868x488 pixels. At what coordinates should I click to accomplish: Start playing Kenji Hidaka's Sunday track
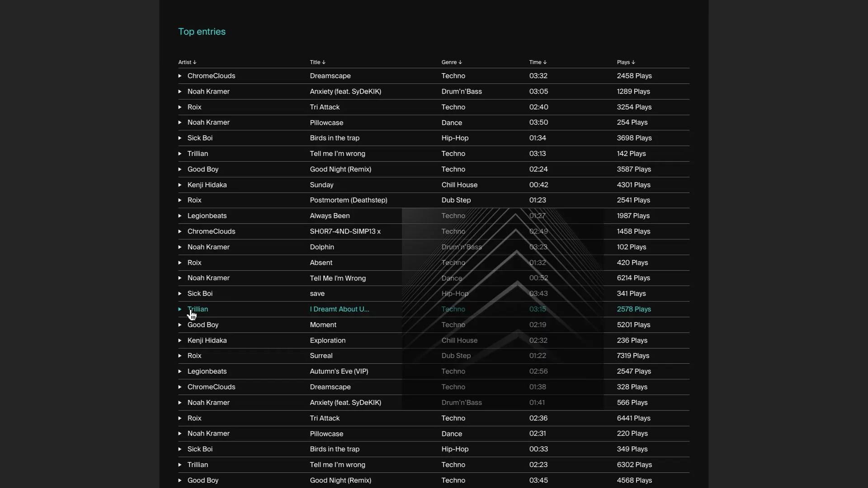(180, 185)
